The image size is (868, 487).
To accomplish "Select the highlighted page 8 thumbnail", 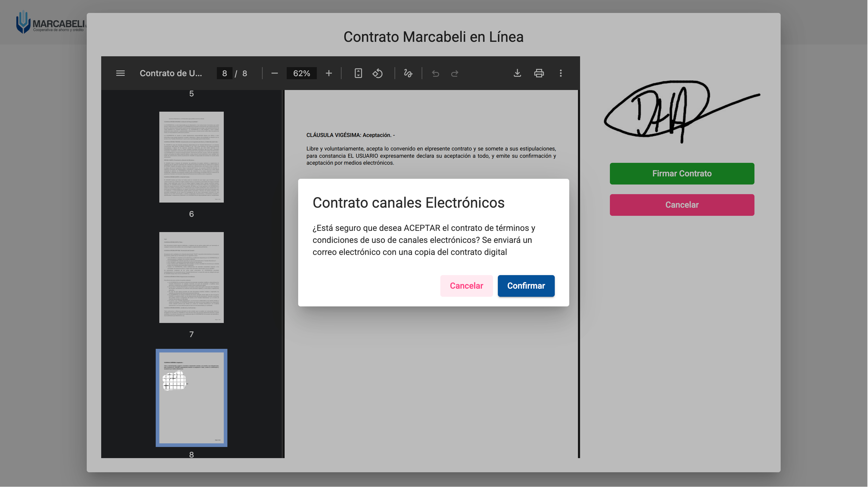I will tap(191, 397).
